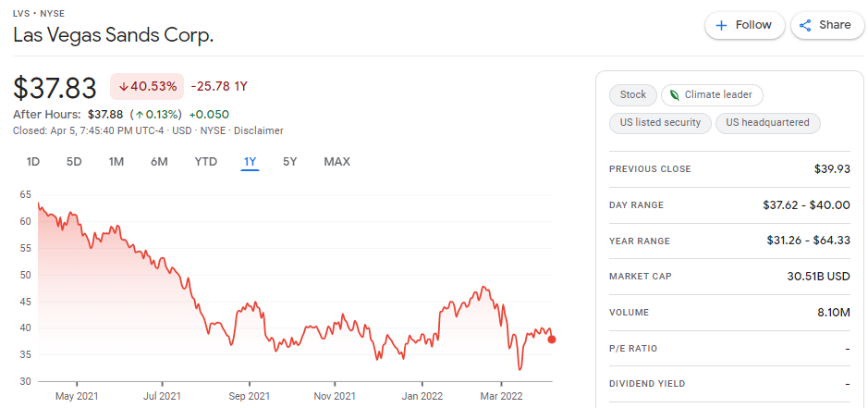
Task: Click the share icon on Share button
Action: pos(805,26)
